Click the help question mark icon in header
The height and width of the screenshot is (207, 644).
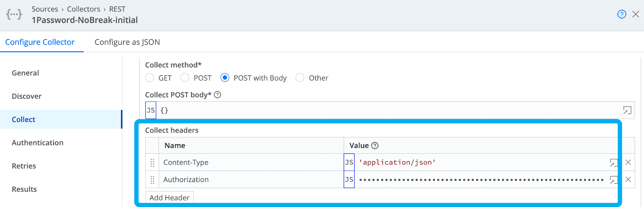click(x=621, y=14)
